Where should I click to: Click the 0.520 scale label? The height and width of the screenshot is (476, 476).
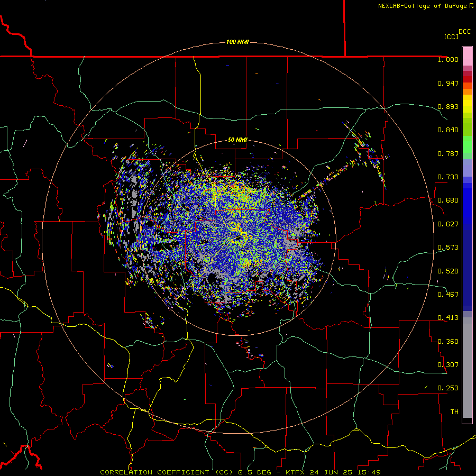448,271
